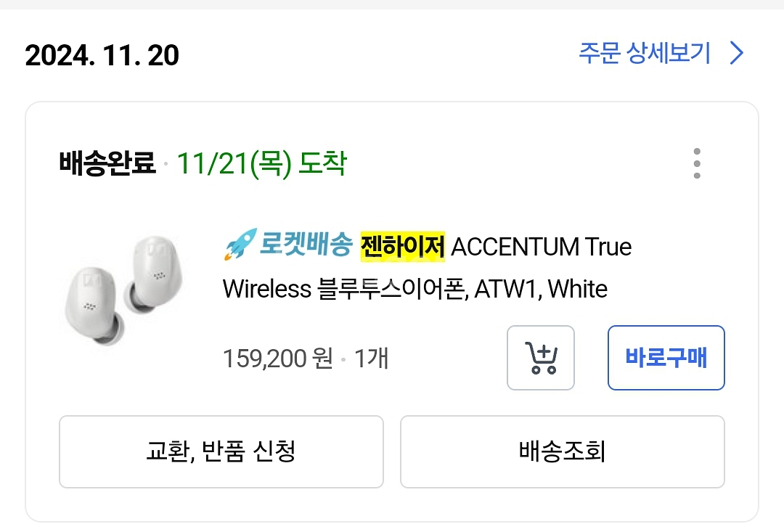784x532 pixels.
Task: Tap the 로켓배송 delivery badge text
Action: pos(306,247)
